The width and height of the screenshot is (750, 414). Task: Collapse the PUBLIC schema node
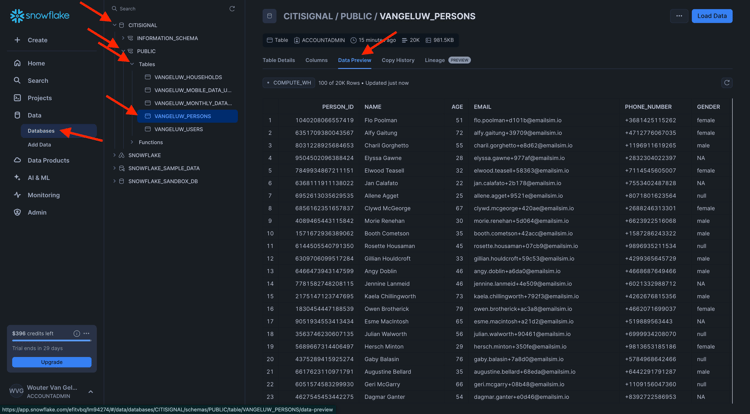click(x=123, y=51)
